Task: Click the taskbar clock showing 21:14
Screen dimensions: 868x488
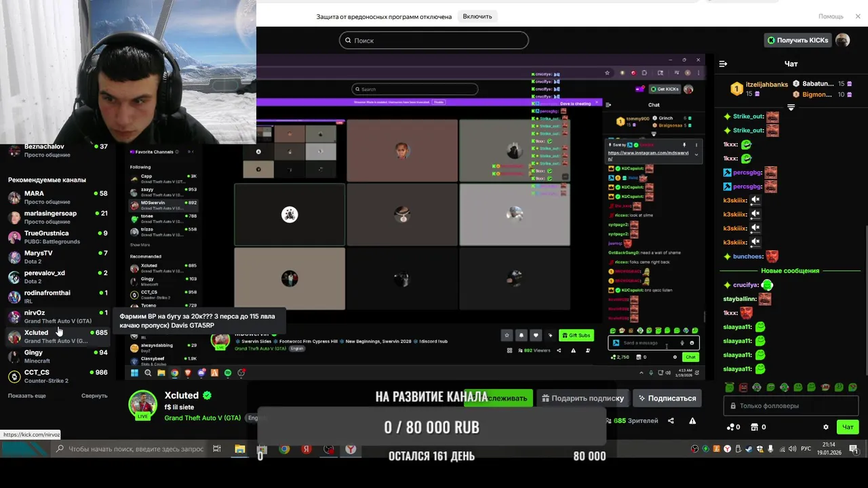Action: 829,449
